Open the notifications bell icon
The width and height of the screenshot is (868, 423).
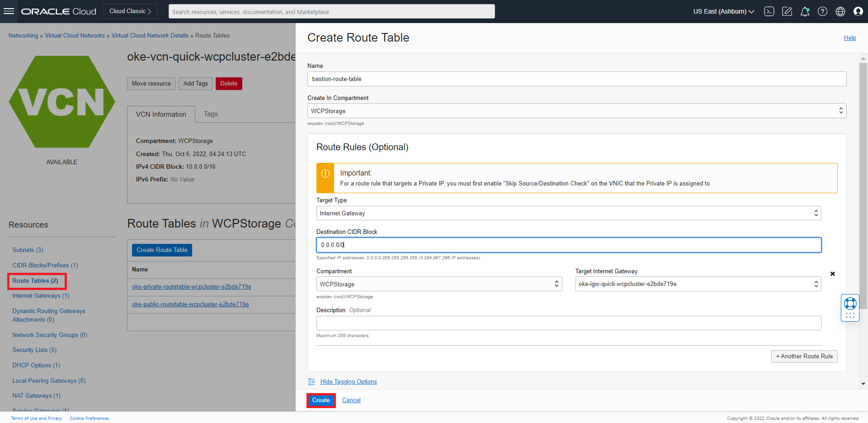805,11
